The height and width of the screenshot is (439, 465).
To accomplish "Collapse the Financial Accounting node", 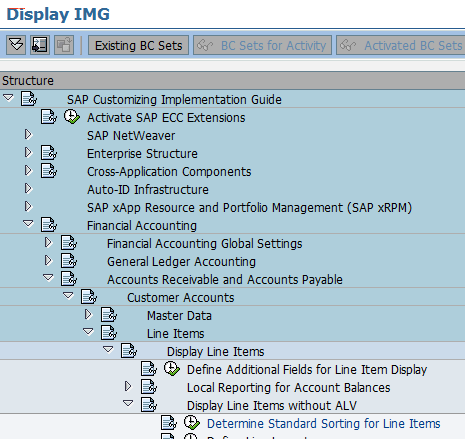I will pyautogui.click(x=28, y=224).
